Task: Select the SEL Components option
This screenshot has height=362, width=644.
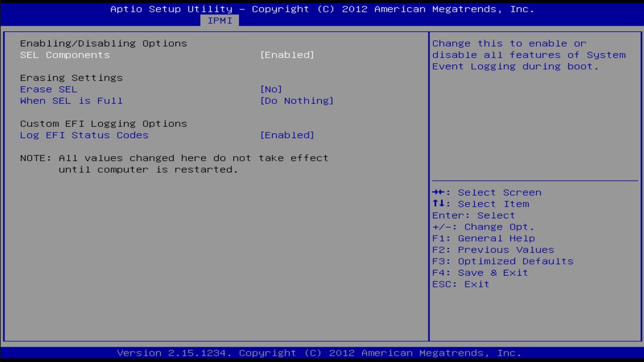Action: tap(65, 55)
